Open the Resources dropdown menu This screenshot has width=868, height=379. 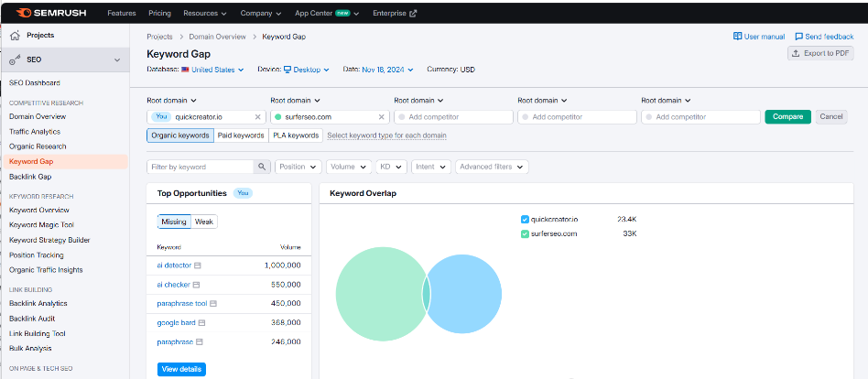coord(205,14)
